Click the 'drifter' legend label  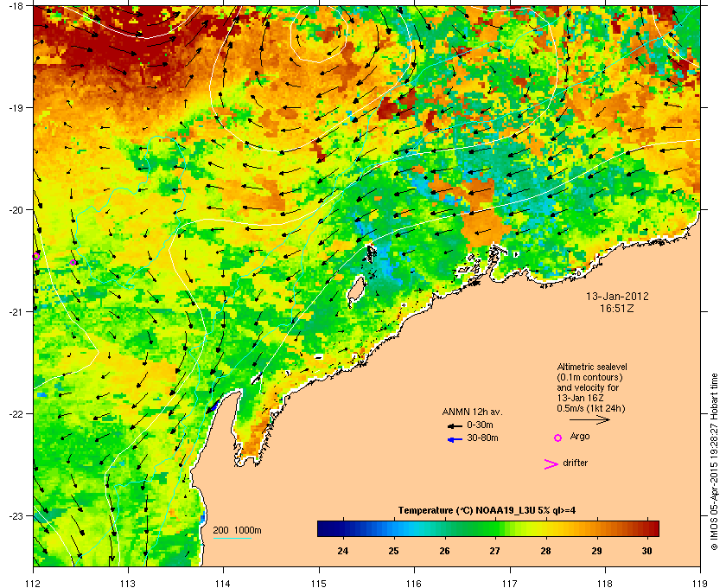(x=575, y=463)
